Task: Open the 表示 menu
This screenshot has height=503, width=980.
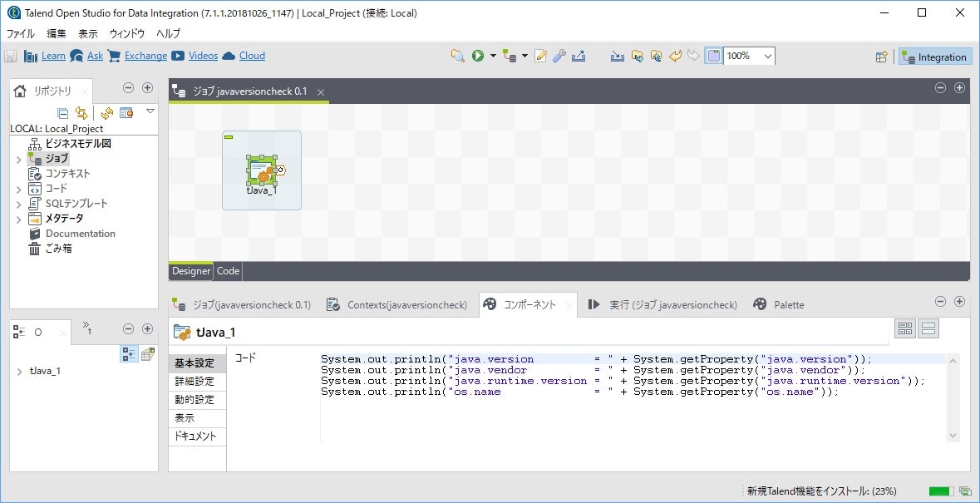Action: point(87,34)
